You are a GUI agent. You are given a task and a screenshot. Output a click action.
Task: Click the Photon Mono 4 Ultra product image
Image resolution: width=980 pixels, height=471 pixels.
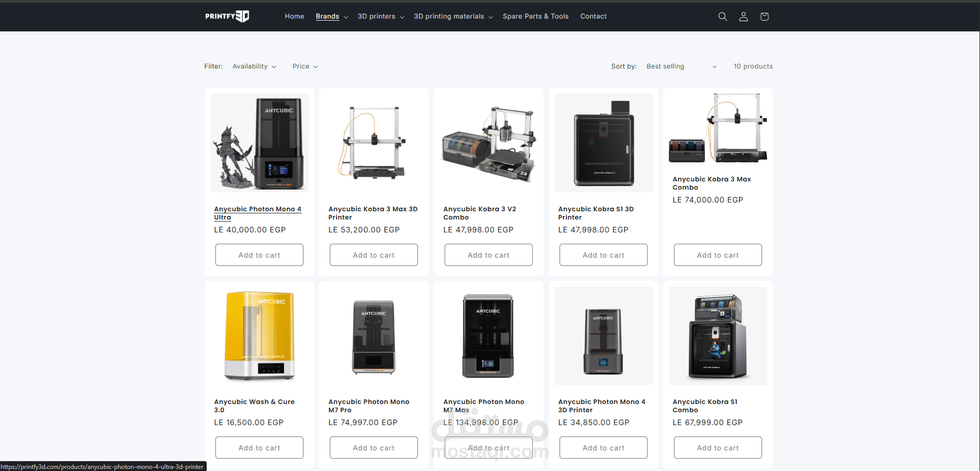[x=259, y=143]
